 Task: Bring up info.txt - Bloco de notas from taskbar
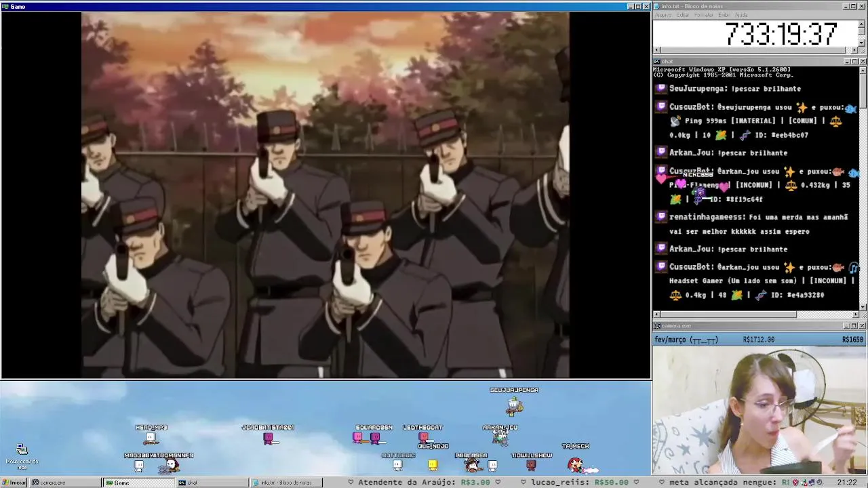285,483
